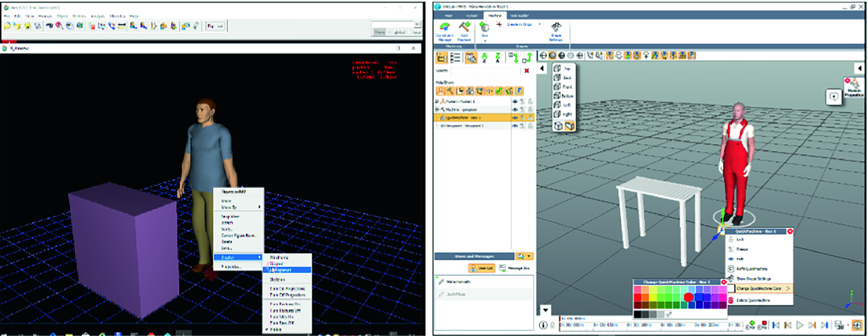Click the Delete QuickMachine trash icon
Image resolution: width=868 pixels, height=336 pixels.
tap(732, 300)
